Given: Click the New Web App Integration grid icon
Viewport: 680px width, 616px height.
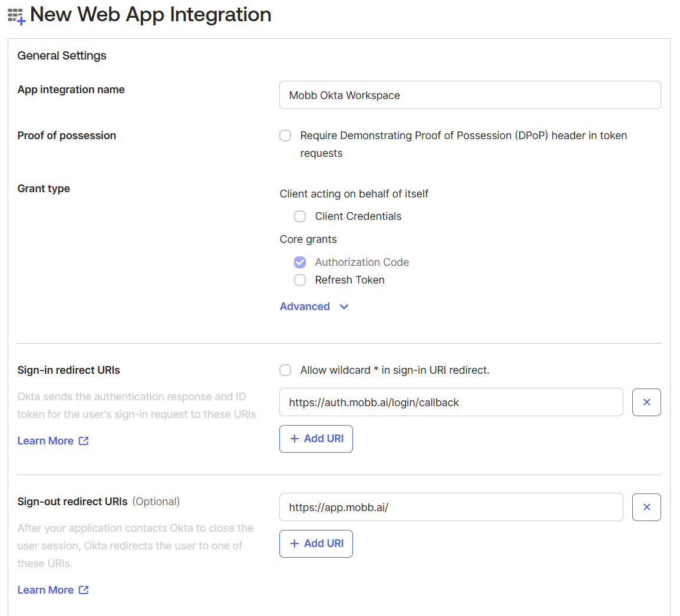Looking at the screenshot, I should (16, 16).
